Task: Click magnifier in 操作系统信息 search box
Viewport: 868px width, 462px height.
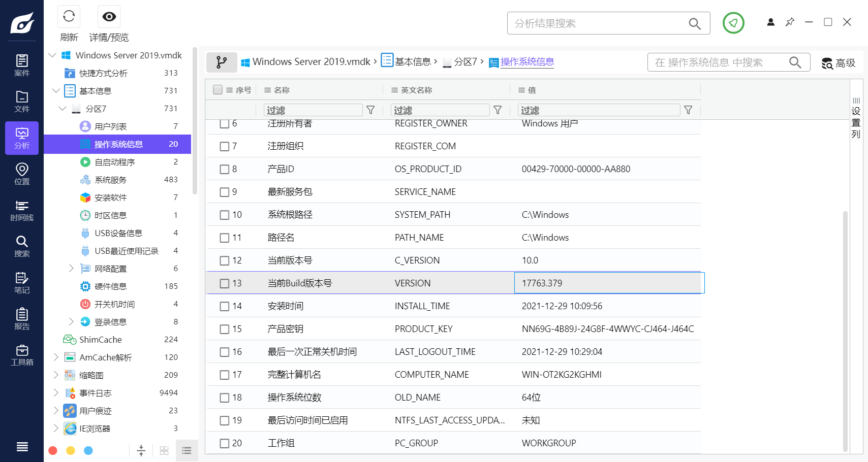Action: 795,62
